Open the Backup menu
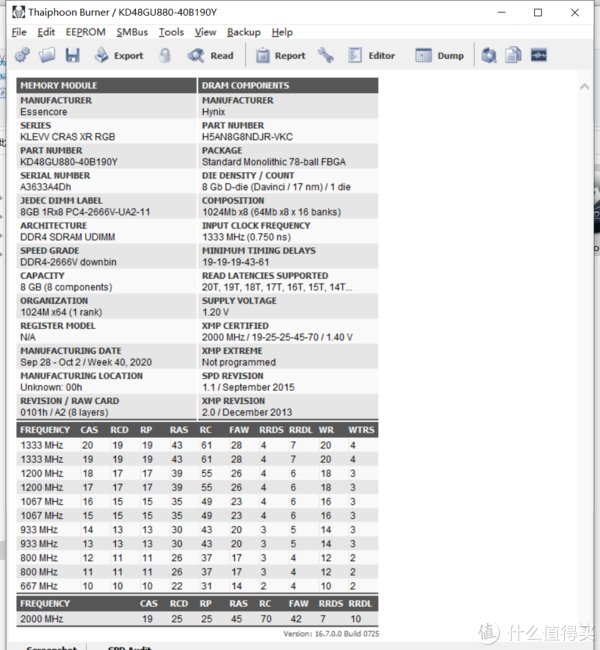This screenshot has width=600, height=650. pos(243,32)
